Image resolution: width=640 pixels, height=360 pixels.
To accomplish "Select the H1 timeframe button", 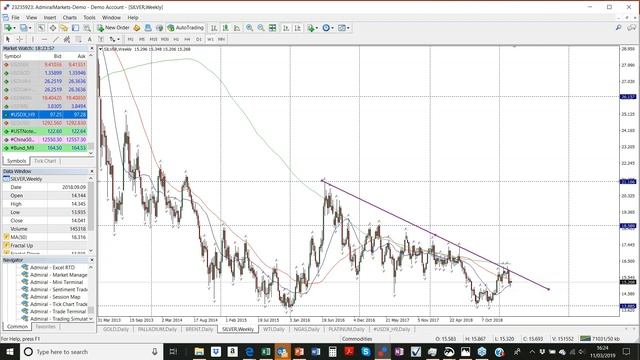I will pyautogui.click(x=176, y=39).
